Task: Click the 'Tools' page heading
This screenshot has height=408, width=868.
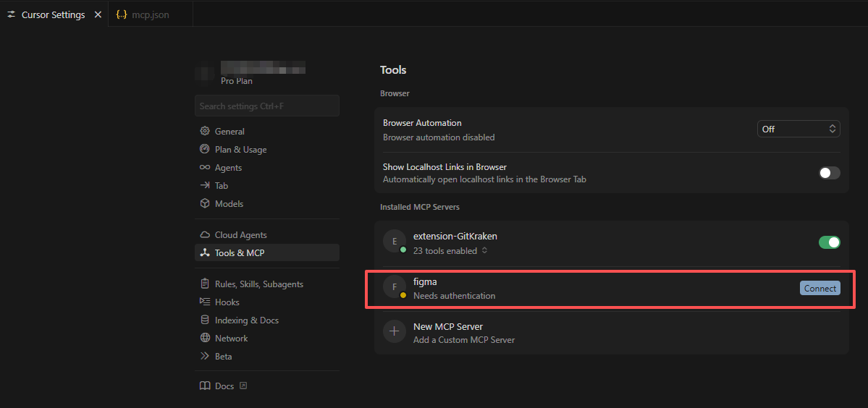Action: 393,70
